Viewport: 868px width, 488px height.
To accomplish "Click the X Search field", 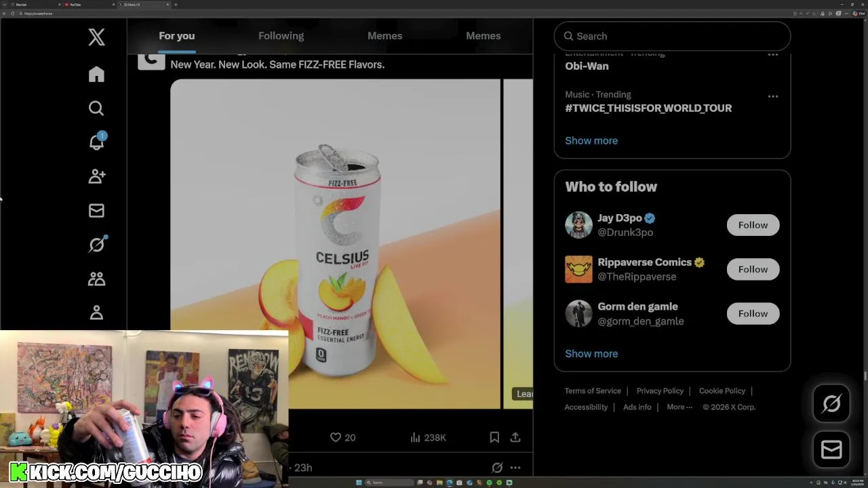I will pyautogui.click(x=672, y=36).
